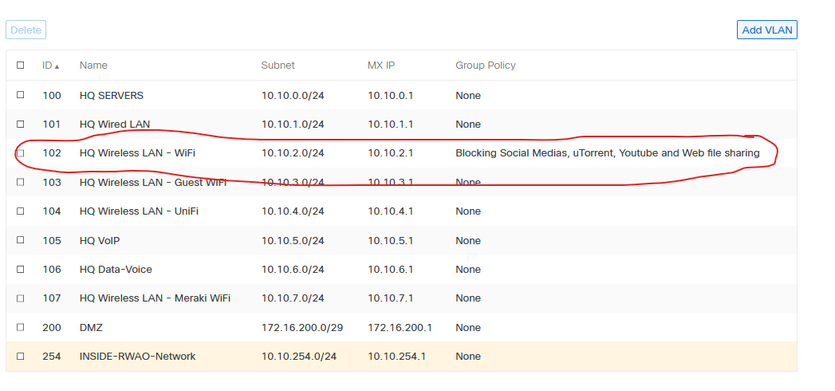
Task: Click MX IP 10.10.1.1
Action: tap(390, 125)
